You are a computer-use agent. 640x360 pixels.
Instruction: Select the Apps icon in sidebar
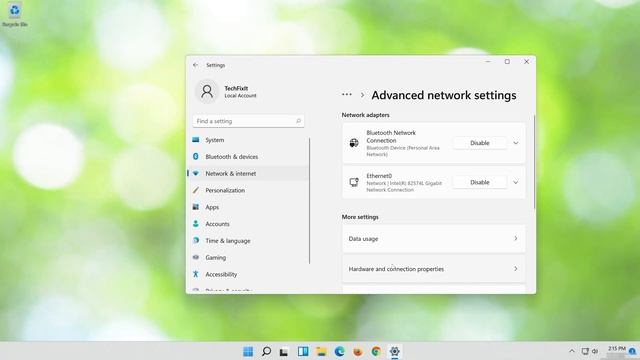coord(196,207)
